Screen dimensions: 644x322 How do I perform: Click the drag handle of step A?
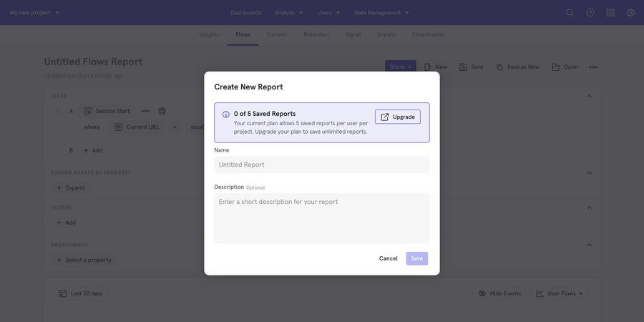(57, 112)
